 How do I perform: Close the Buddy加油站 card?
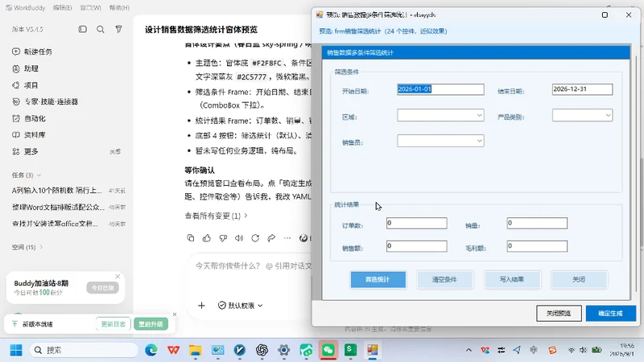click(x=118, y=276)
